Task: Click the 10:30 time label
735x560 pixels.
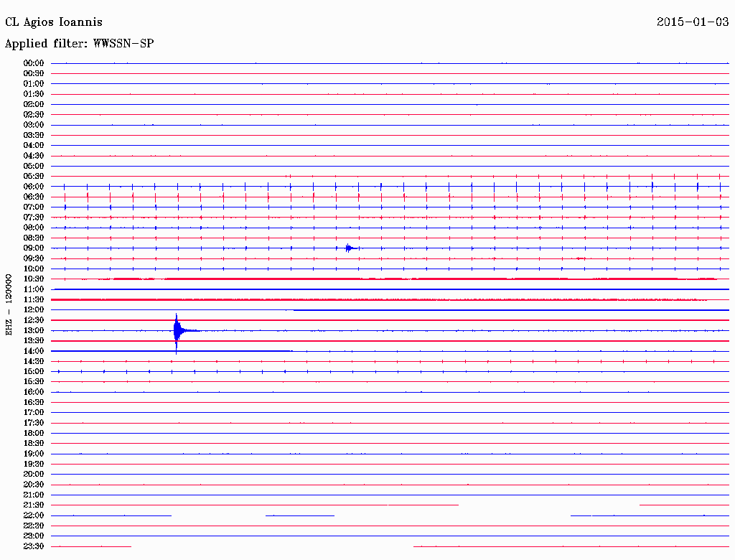Action: tap(34, 279)
